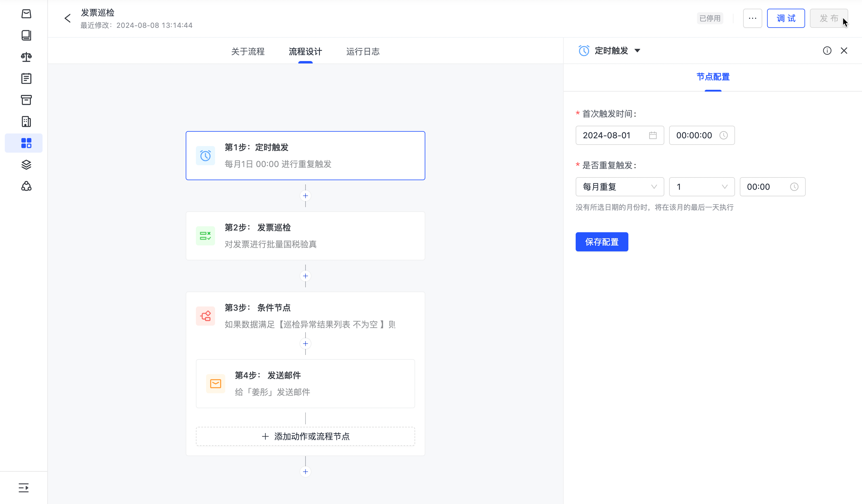The image size is (862, 504).
Task: Click the 是否重复触发 label
Action: (609, 166)
